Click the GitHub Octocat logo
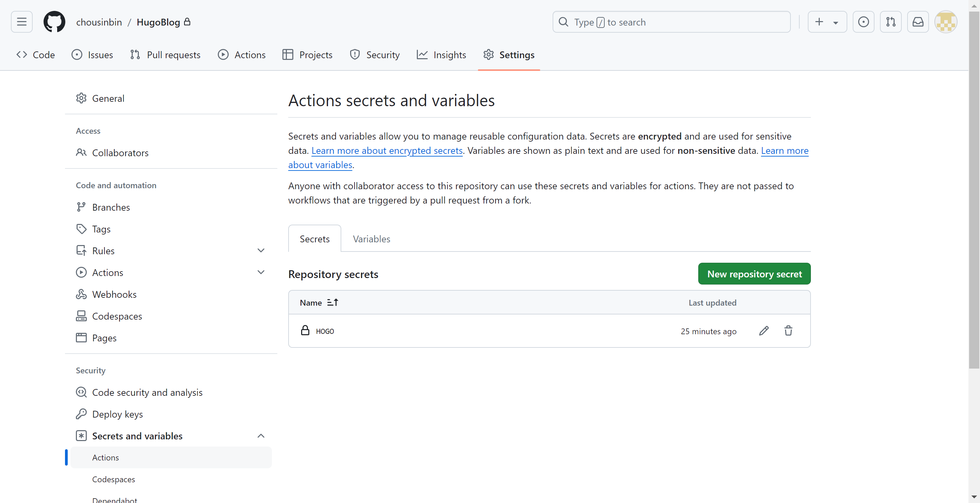Image resolution: width=980 pixels, height=503 pixels. pos(54,22)
